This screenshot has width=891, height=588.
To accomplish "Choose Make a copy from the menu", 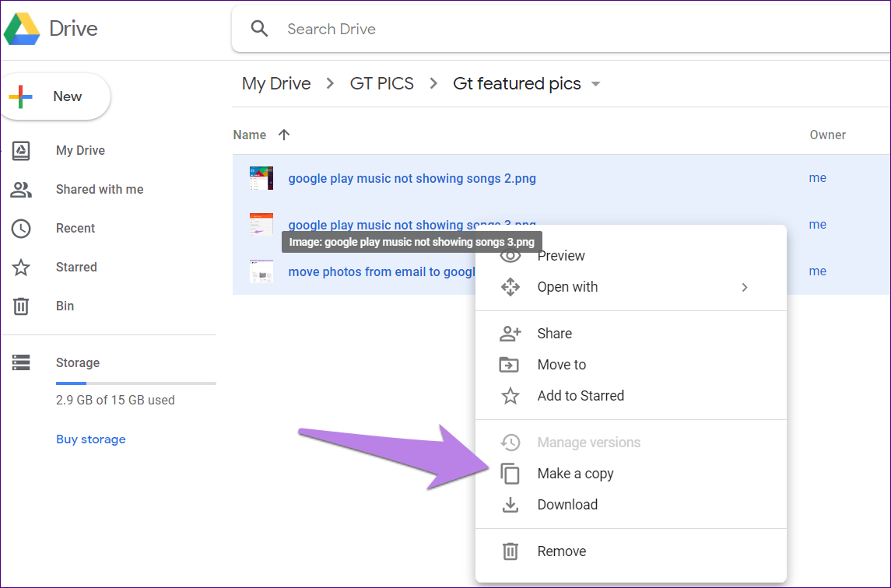I will [x=575, y=473].
